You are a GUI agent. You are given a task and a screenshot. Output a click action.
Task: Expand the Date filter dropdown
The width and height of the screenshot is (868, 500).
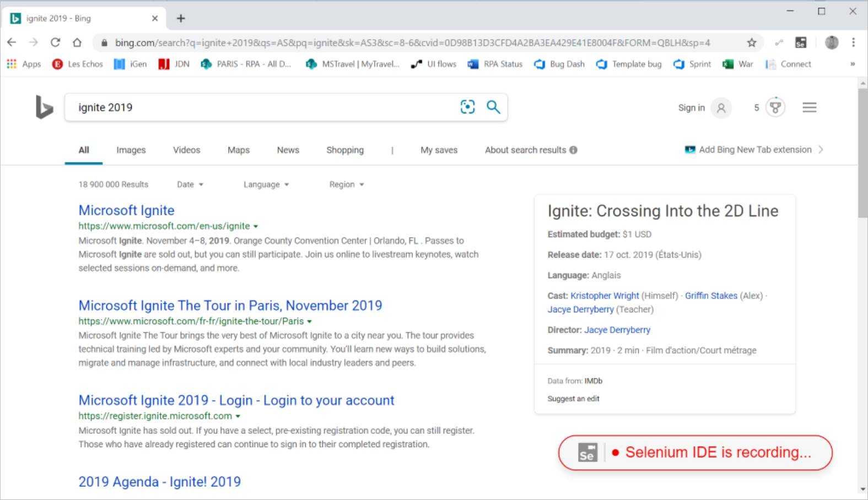[x=190, y=184]
